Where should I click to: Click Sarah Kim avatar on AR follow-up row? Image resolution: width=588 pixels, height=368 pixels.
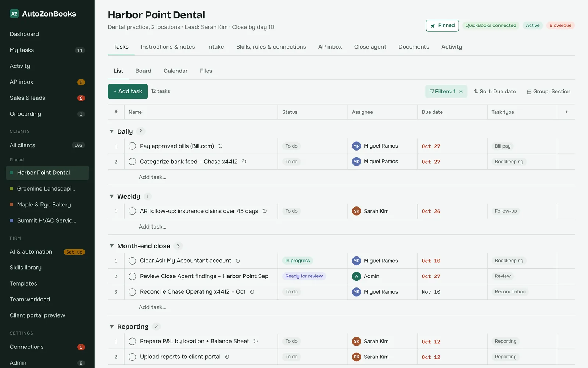coord(356,211)
